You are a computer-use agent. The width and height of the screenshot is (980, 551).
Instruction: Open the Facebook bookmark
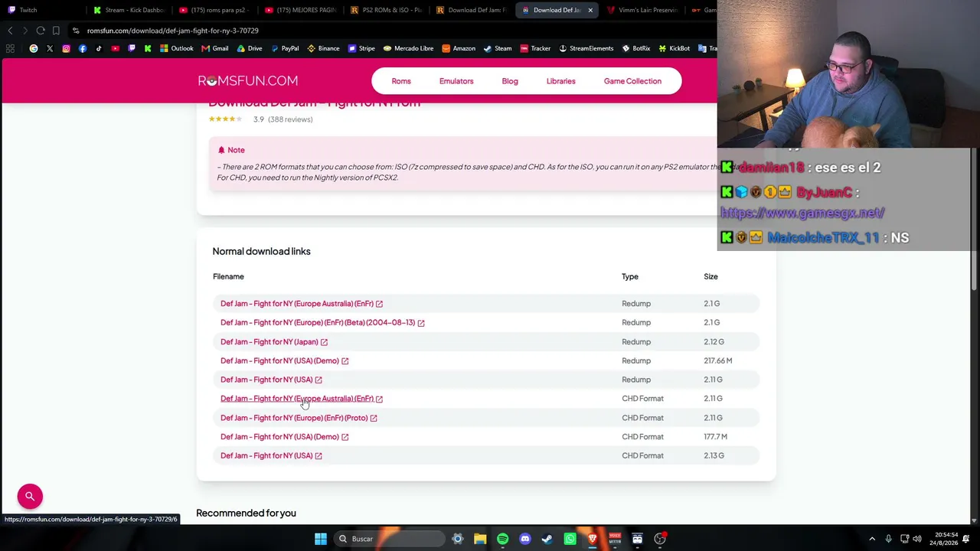83,48
